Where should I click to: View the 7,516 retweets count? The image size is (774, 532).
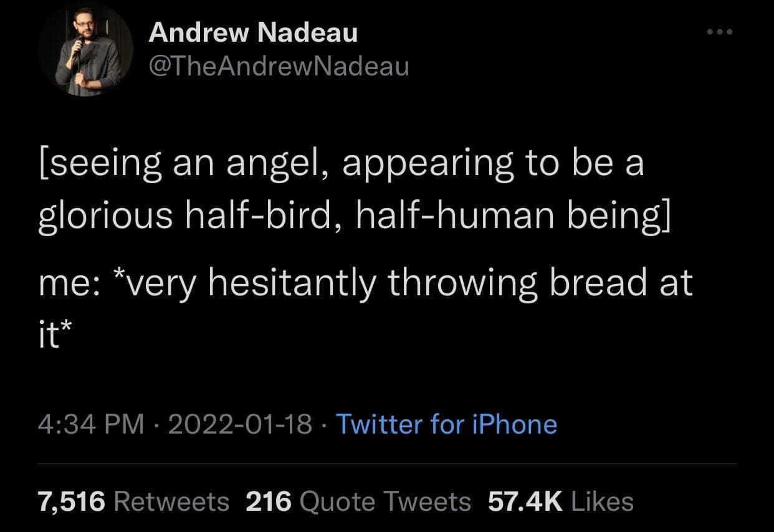72,501
